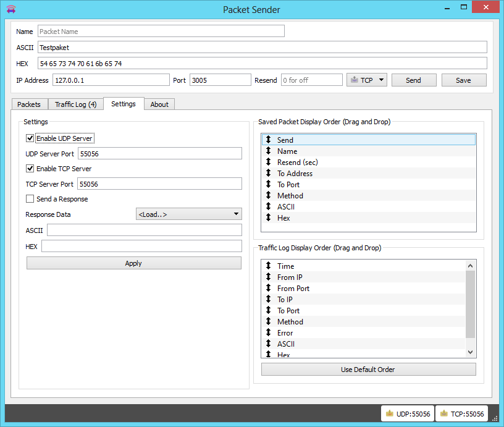The image size is (504, 427).
Task: Minimize the Packet Sender window
Action: coord(447,7)
